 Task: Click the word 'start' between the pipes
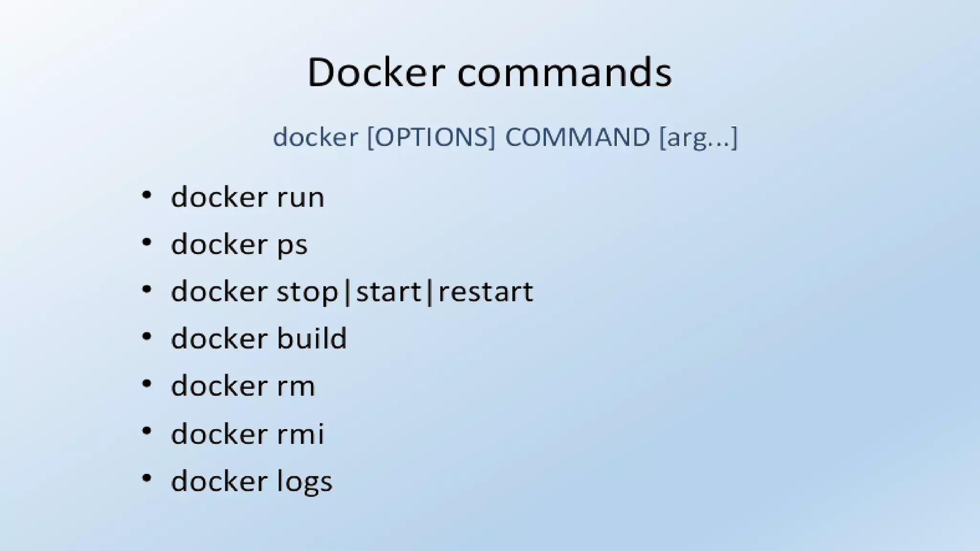coord(389,292)
